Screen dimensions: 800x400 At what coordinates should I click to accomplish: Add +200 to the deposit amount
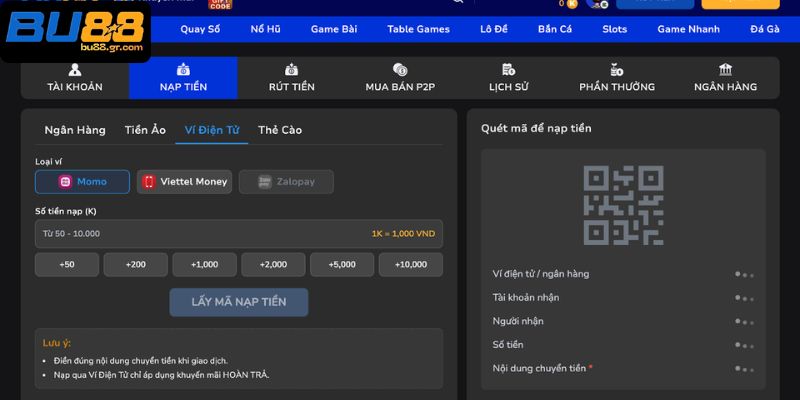136,264
